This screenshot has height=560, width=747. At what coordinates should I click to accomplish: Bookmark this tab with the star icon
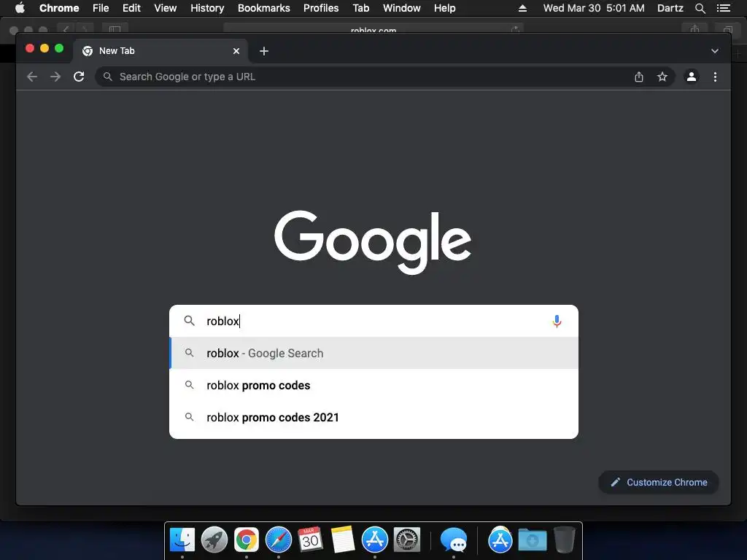point(662,77)
